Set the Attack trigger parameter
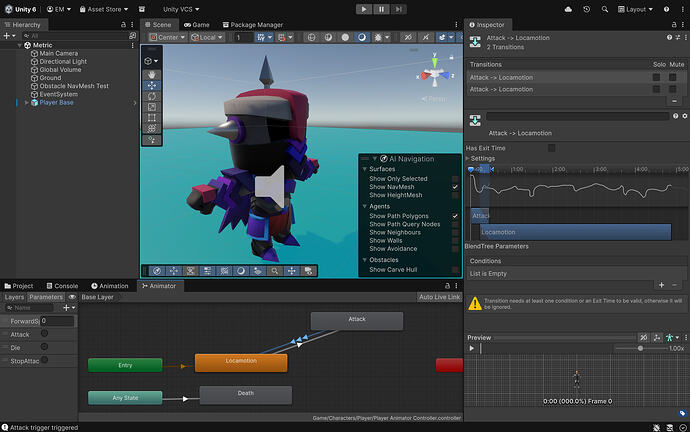The image size is (690, 432). (x=44, y=334)
